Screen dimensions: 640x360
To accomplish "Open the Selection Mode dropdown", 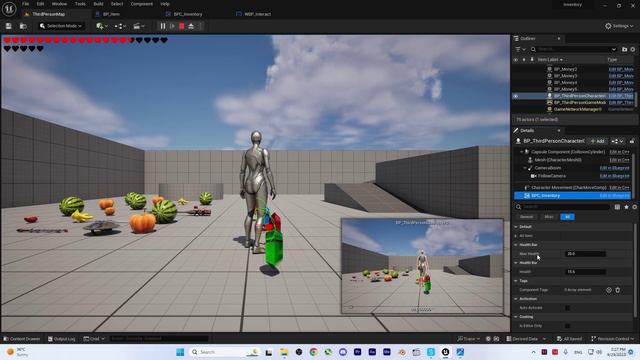I will (x=60, y=26).
